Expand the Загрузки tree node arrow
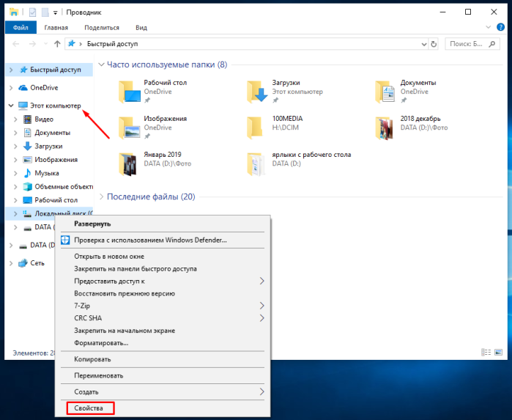512x420 pixels. pos(15,146)
